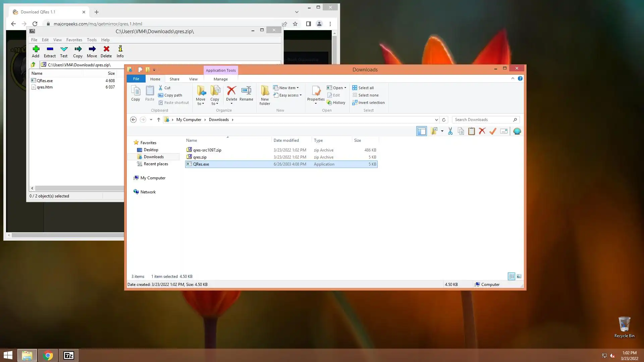Open the Share ribbon tab
Viewport: 644px width, 362px height.
click(174, 79)
